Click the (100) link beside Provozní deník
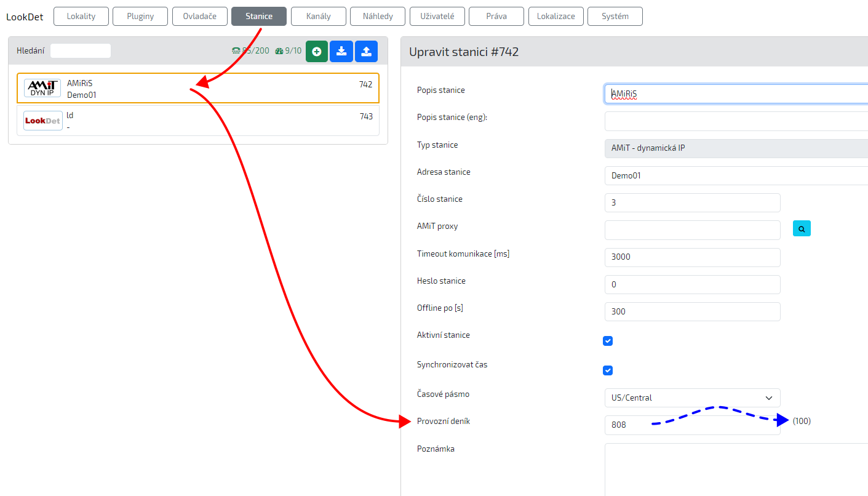This screenshot has height=496, width=868. pos(802,421)
